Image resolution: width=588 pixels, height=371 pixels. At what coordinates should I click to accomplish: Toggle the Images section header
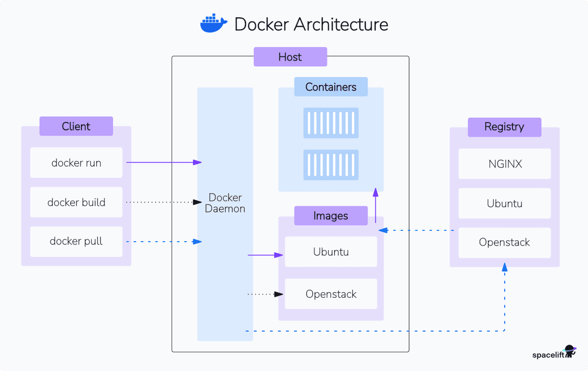331,216
